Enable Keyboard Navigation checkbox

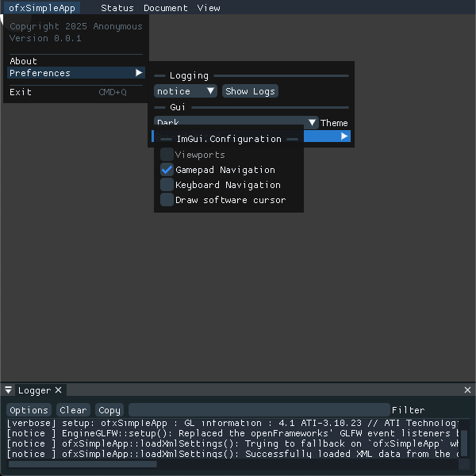[x=167, y=185]
